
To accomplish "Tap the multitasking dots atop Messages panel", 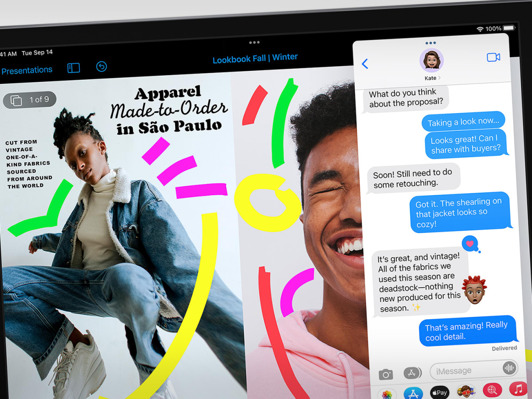I will pyautogui.click(x=430, y=43).
